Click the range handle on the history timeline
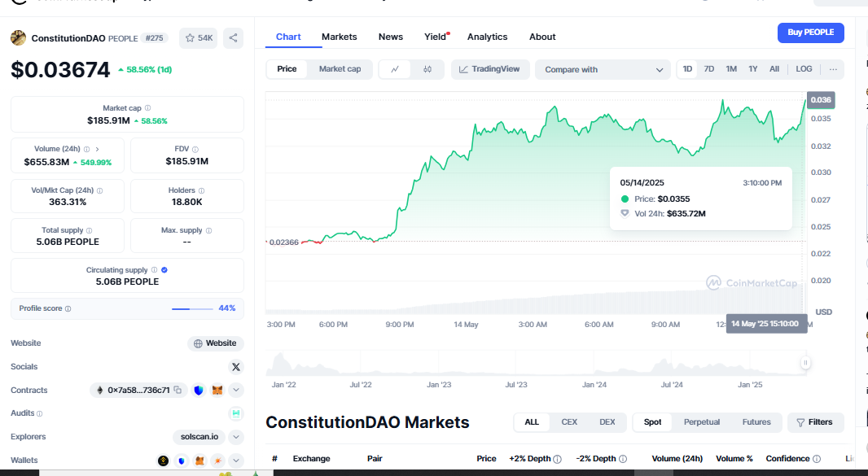This screenshot has height=476, width=868. click(x=805, y=363)
